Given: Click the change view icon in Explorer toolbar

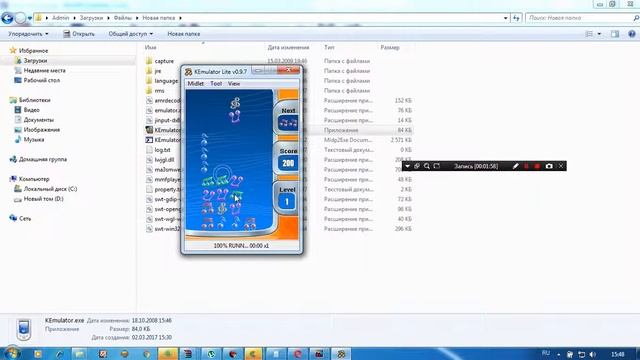Looking at the screenshot, I should point(589,34).
